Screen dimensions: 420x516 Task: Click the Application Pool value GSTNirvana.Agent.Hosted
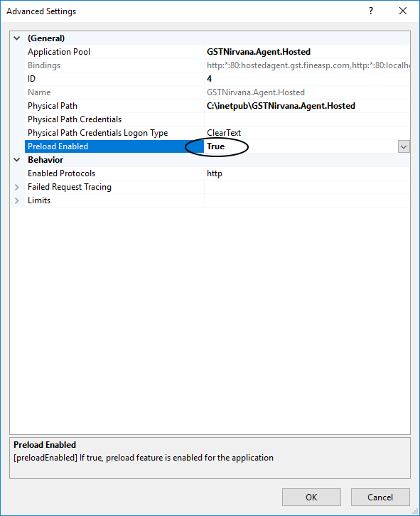click(x=259, y=52)
